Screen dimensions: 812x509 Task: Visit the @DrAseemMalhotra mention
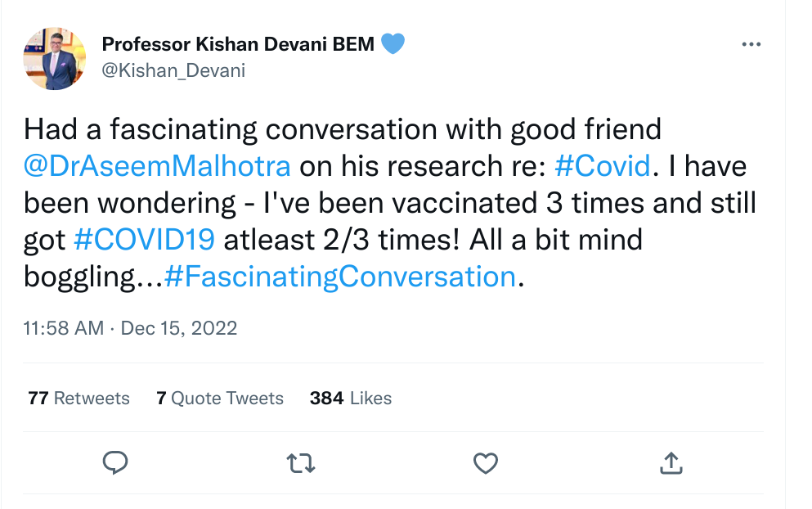pyautogui.click(x=157, y=166)
